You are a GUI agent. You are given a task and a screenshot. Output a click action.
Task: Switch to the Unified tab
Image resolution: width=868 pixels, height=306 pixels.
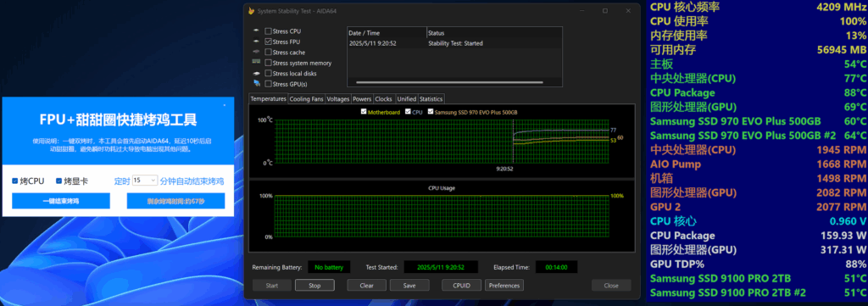point(406,99)
